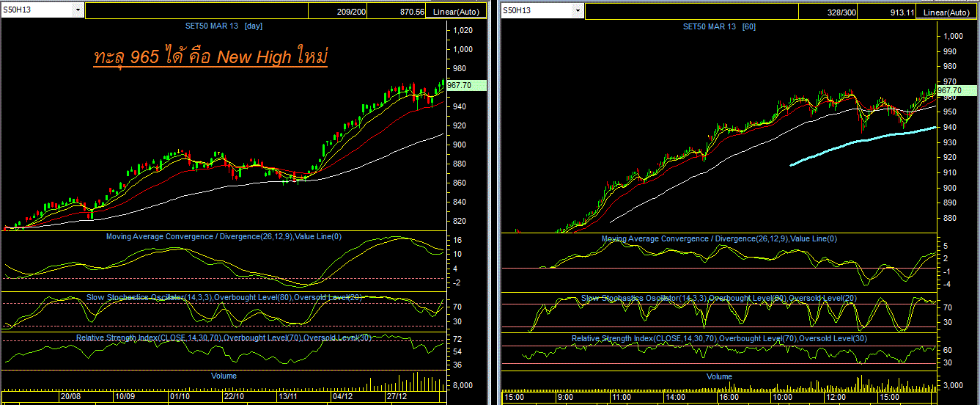Click the 13/11 date on the daily time axis

(x=288, y=396)
